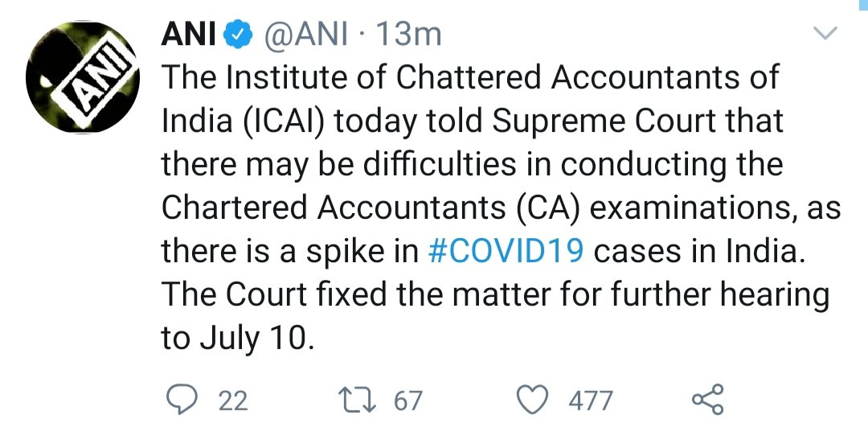
Task: View the 67 retweets count
Action: 408,401
